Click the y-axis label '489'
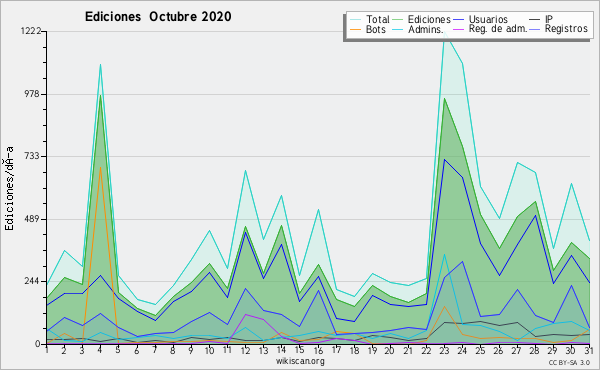This screenshot has width=600, height=370. tap(33, 219)
